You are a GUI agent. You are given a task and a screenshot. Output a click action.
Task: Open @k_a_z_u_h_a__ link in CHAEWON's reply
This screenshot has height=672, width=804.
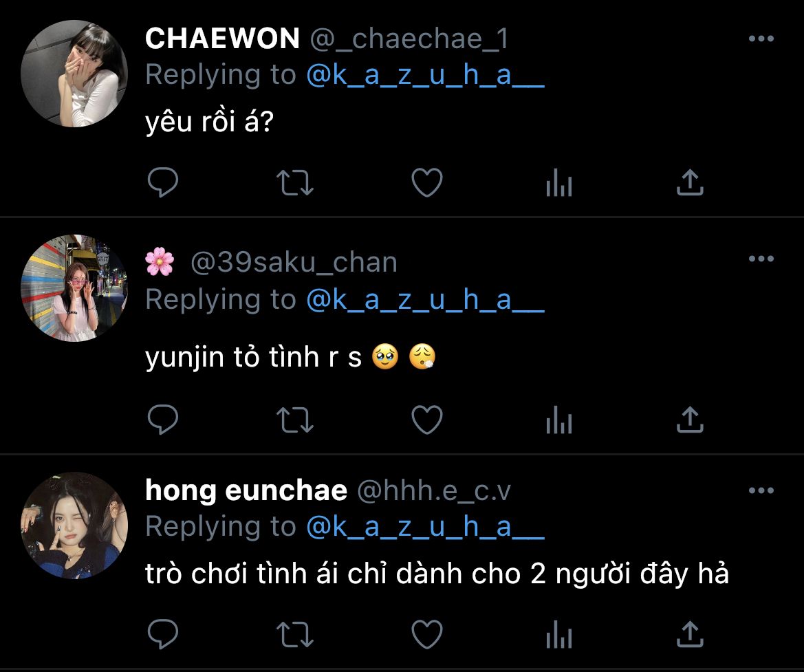click(x=425, y=76)
